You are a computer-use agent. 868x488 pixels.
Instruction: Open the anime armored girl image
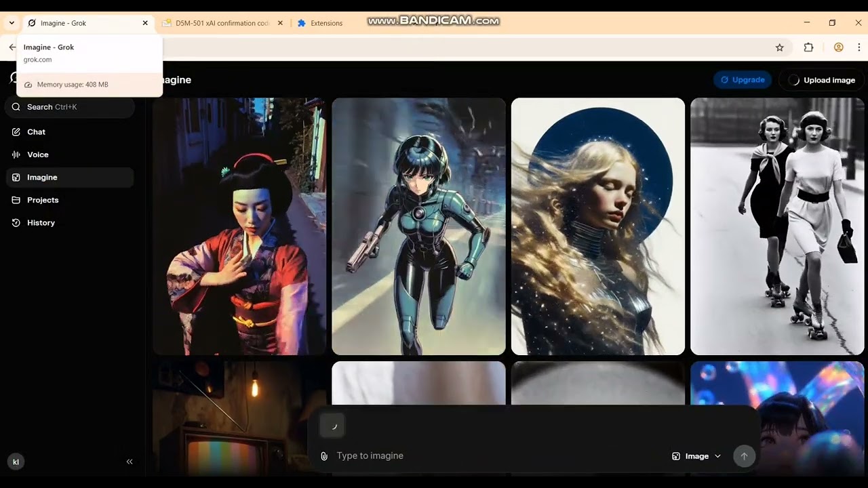coord(418,226)
